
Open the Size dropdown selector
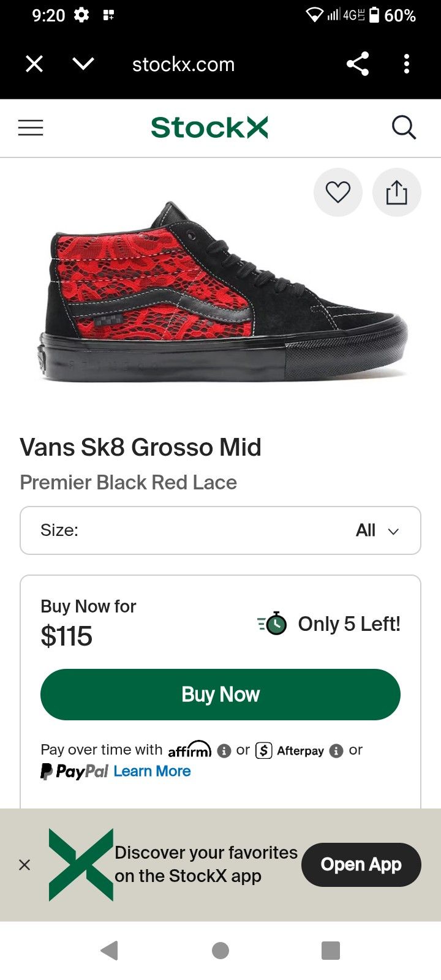click(x=221, y=530)
